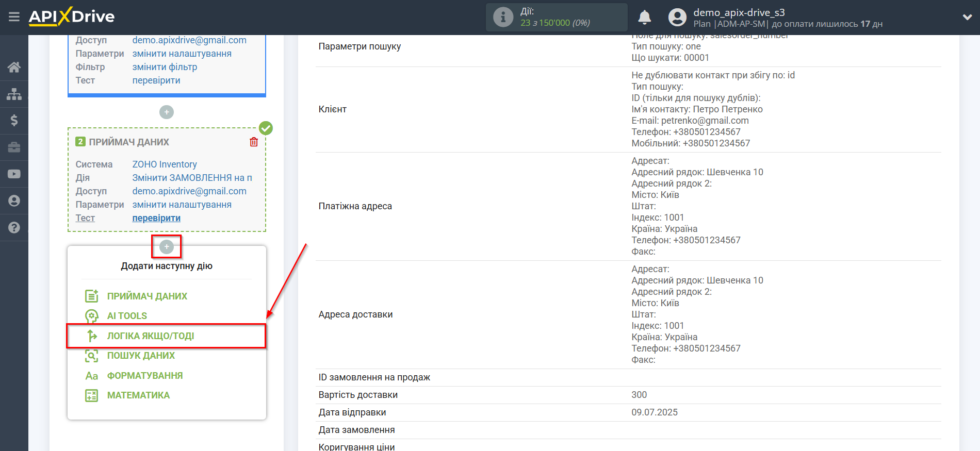Click the 'Дата відправки' row label
980x451 pixels.
click(x=352, y=412)
